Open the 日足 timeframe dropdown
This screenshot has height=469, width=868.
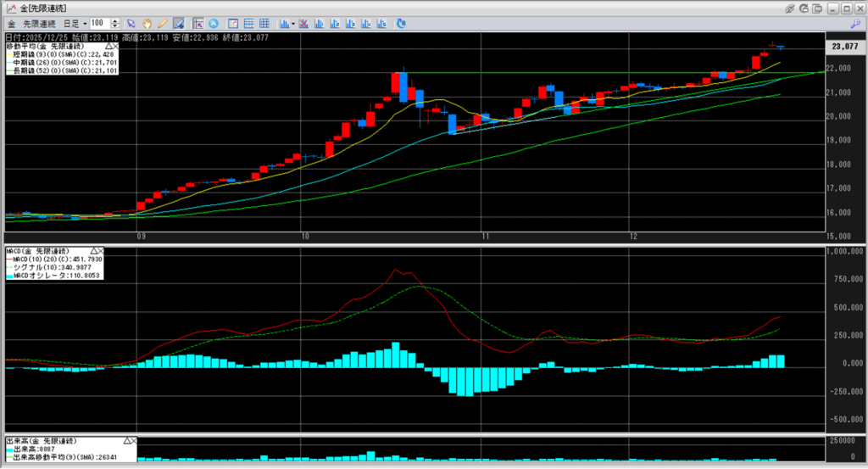75,23
